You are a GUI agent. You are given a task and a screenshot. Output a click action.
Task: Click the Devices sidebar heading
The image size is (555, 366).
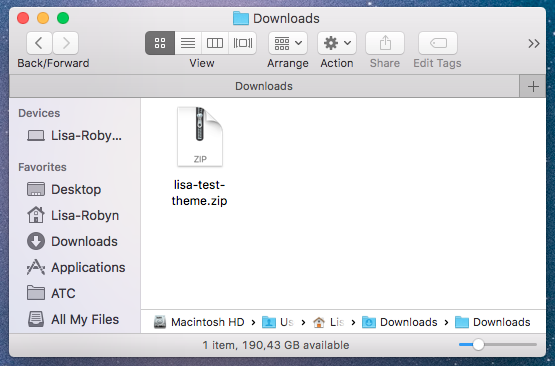[39, 113]
